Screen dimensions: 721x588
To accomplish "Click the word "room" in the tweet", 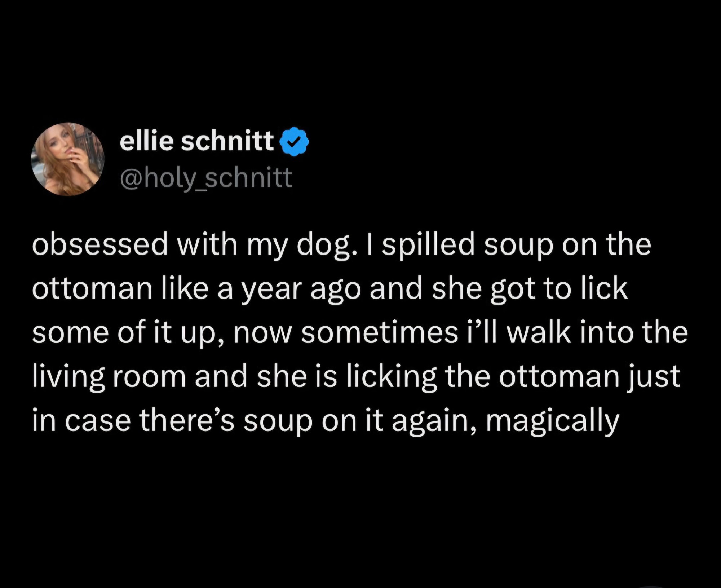I will click(x=151, y=377).
